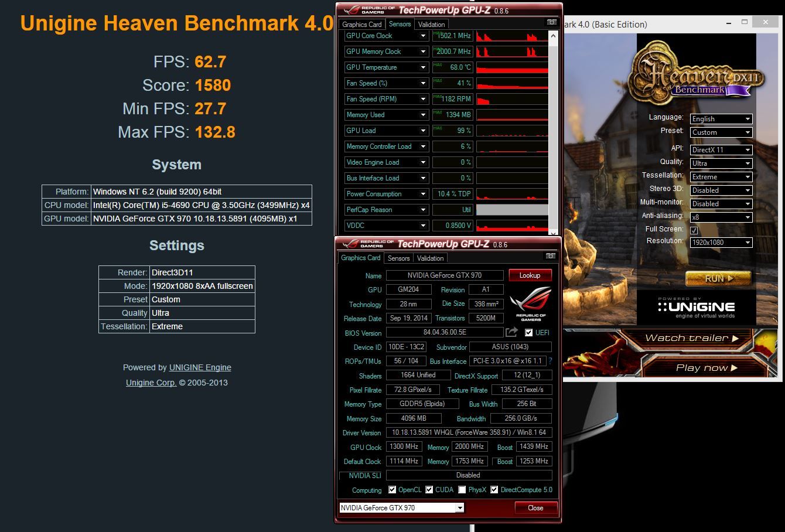Open PerfCap Reason sensor dropdown arrow
The height and width of the screenshot is (532, 785).
coord(423,210)
